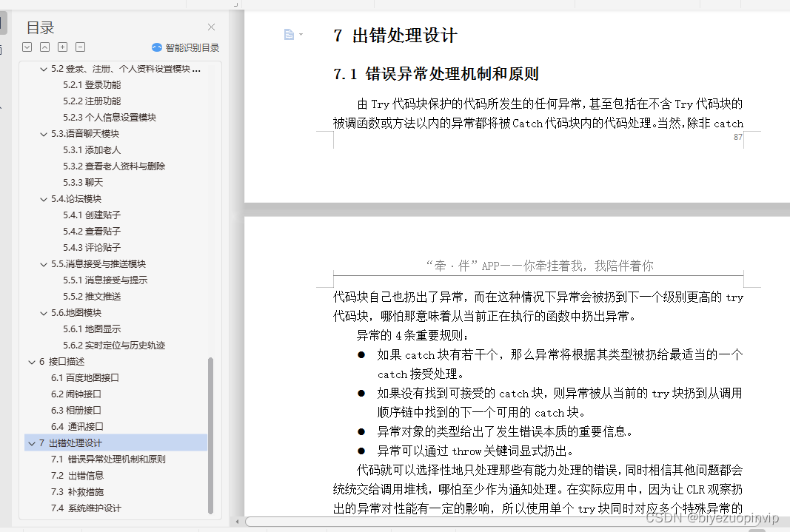Screen dimensions: 790x532
Task: Collapse the 5.4 论坛模块 section
Action: click(44, 199)
